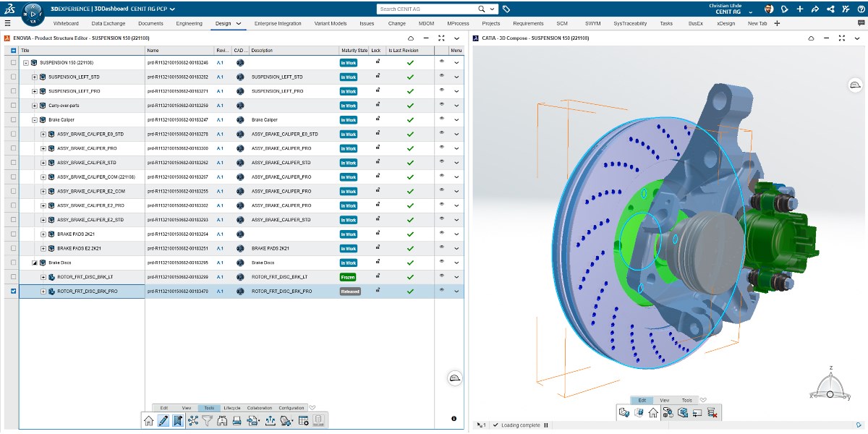Click revision A.1 link of Brake Discs row
This screenshot has height=434, width=868.
[220, 263]
